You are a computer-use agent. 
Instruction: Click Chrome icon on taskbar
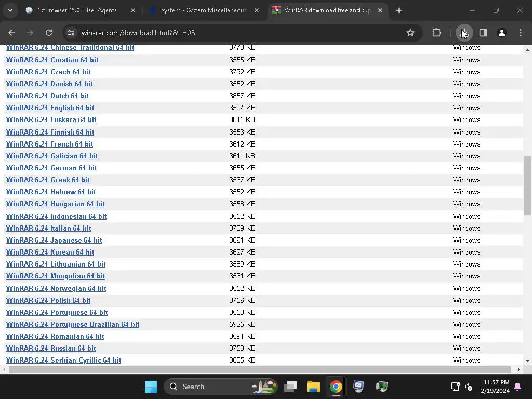coord(336,387)
